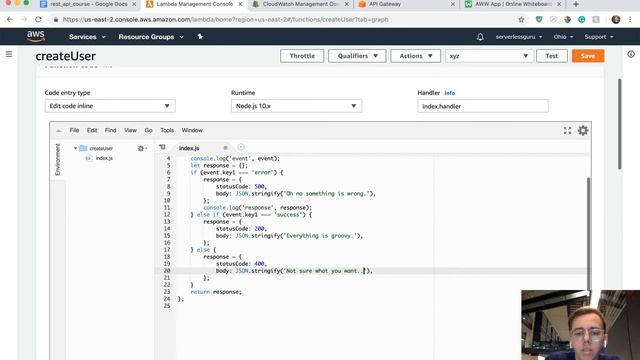The height and width of the screenshot is (360, 640).
Task: Collapse the editor menu bar arrow
Action: coord(58,131)
